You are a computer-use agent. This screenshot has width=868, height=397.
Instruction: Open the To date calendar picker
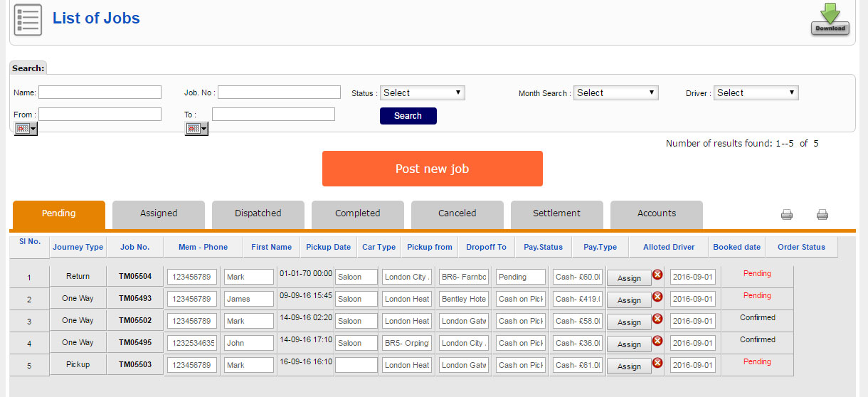point(197,129)
